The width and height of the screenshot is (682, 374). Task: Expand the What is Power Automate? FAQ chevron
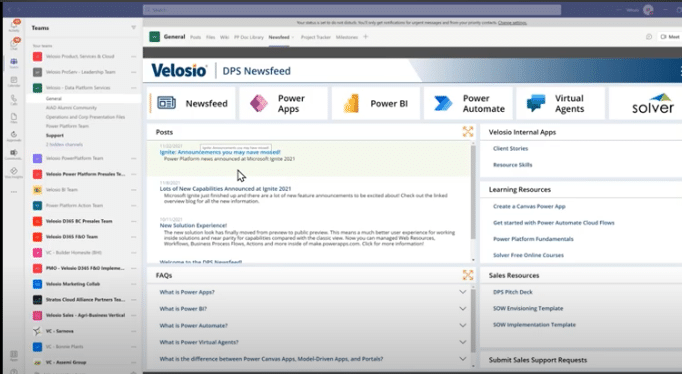click(462, 325)
